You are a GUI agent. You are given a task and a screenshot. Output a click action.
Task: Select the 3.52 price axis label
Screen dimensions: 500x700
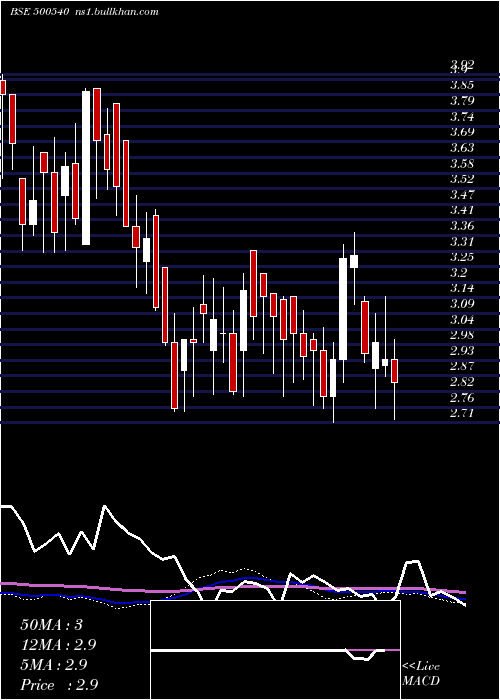pyautogui.click(x=462, y=179)
